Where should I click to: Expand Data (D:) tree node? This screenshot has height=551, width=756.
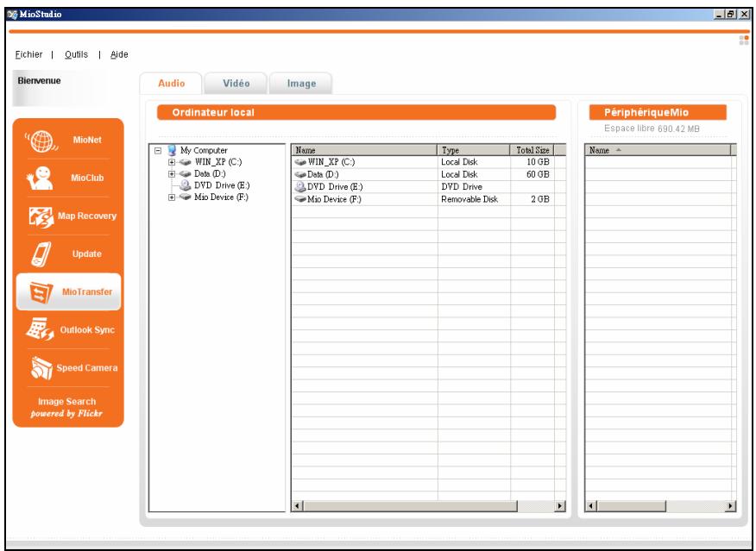click(x=172, y=174)
